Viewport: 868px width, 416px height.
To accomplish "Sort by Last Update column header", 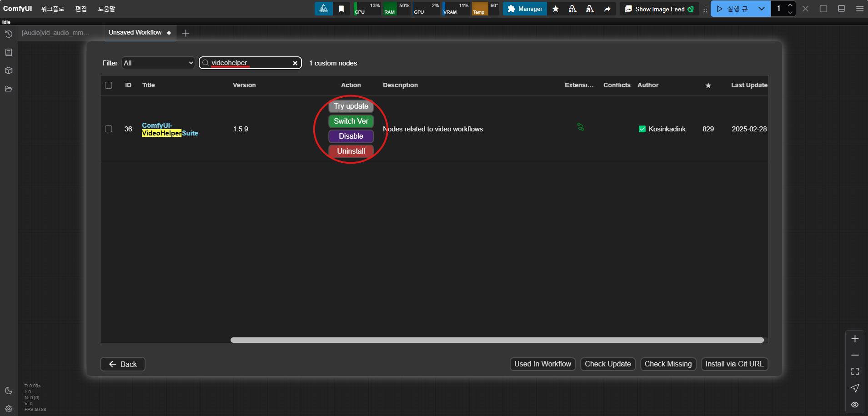I will [749, 85].
